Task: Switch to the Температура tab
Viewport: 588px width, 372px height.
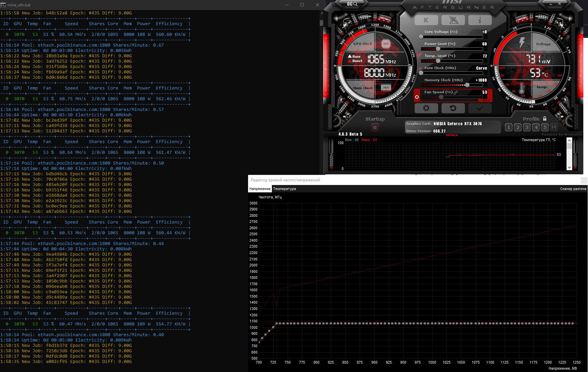Action: coord(285,189)
